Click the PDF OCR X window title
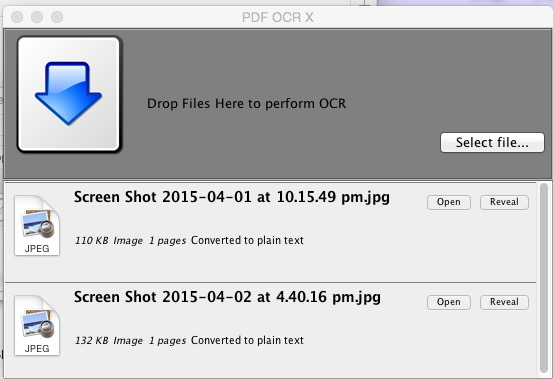 click(278, 17)
